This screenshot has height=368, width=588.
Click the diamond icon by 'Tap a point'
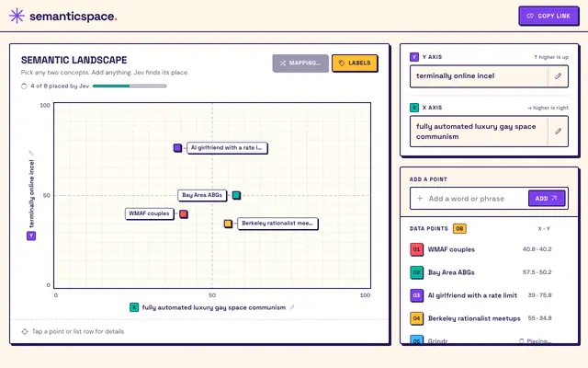coord(25,331)
